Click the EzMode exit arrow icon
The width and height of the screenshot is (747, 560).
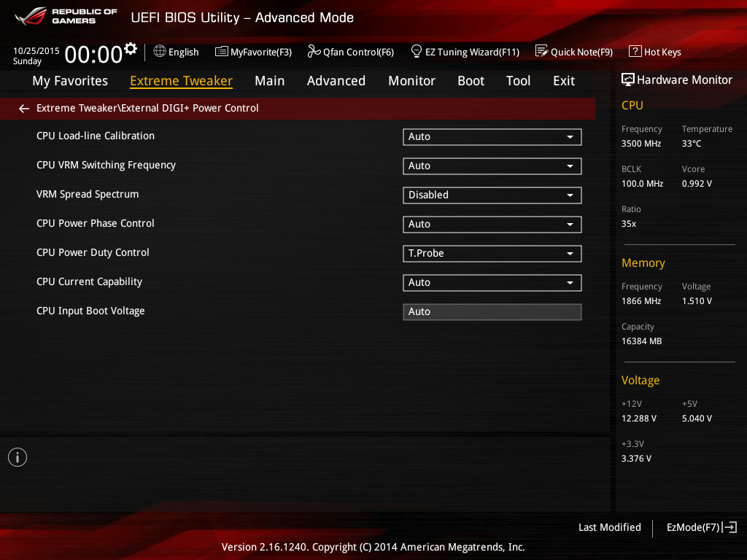pyautogui.click(x=729, y=527)
